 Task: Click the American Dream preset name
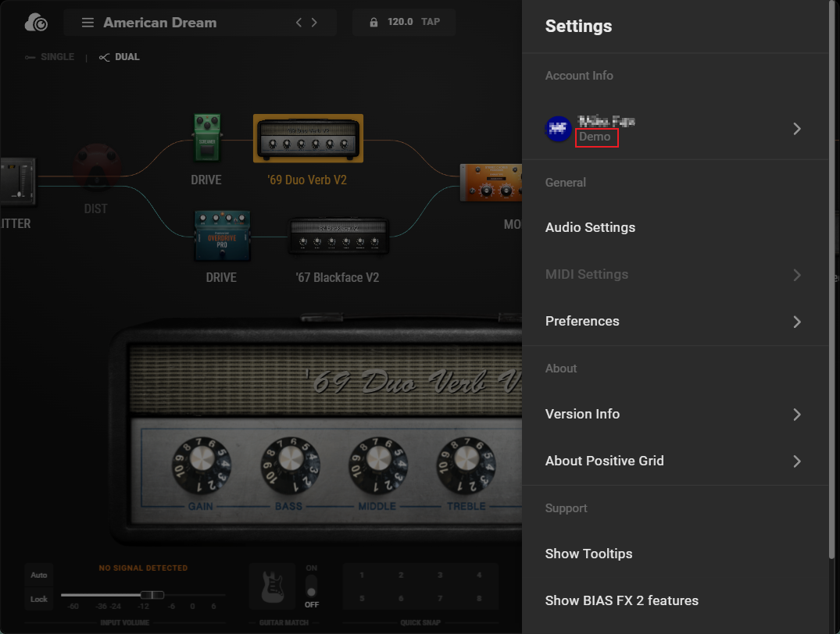click(159, 23)
